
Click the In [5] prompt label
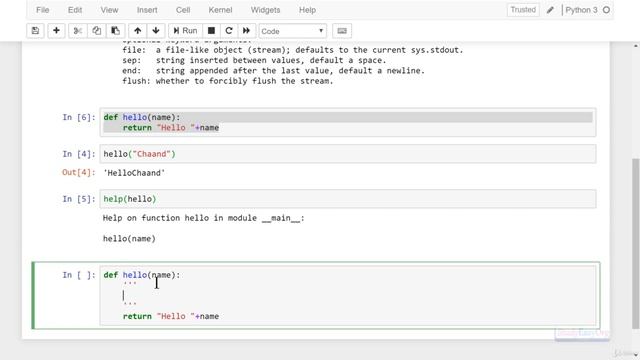(x=79, y=199)
